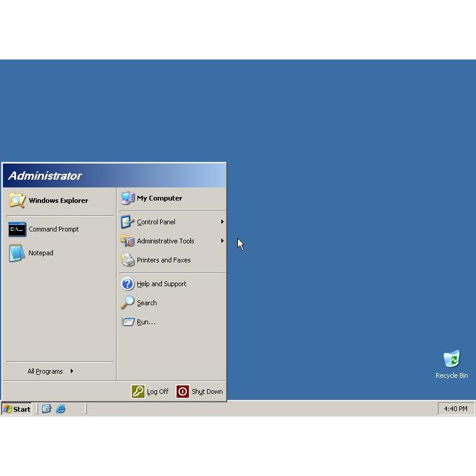The image size is (476, 476).
Task: Click Administrator user name header
Action: 45,176
